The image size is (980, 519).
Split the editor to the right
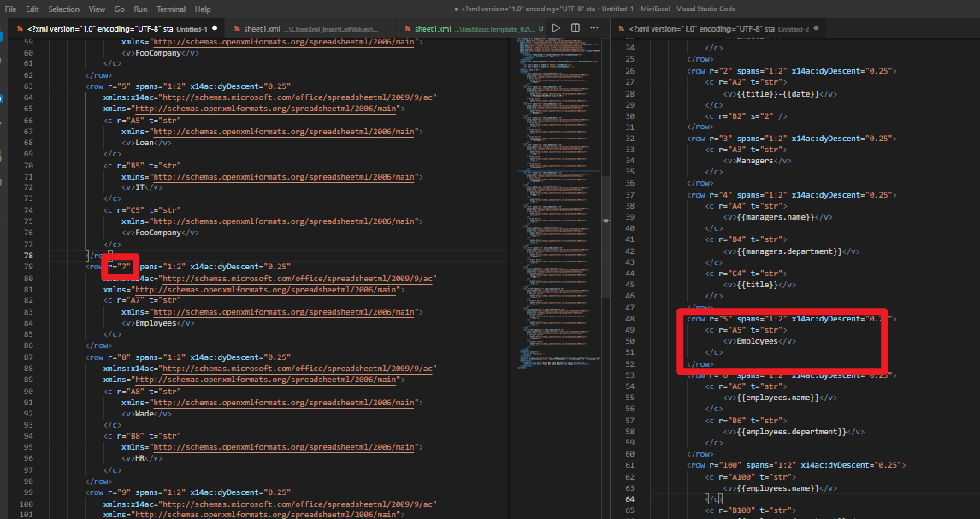[x=575, y=28]
